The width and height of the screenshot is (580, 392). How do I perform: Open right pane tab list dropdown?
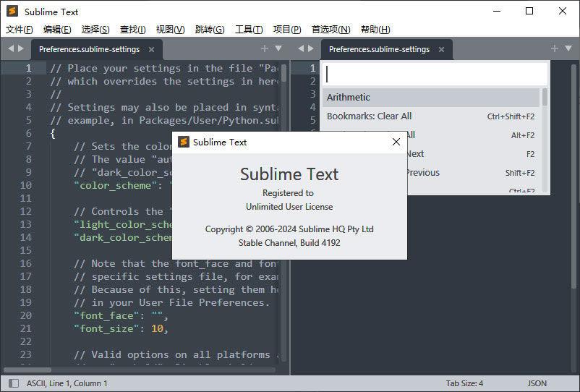(x=568, y=48)
